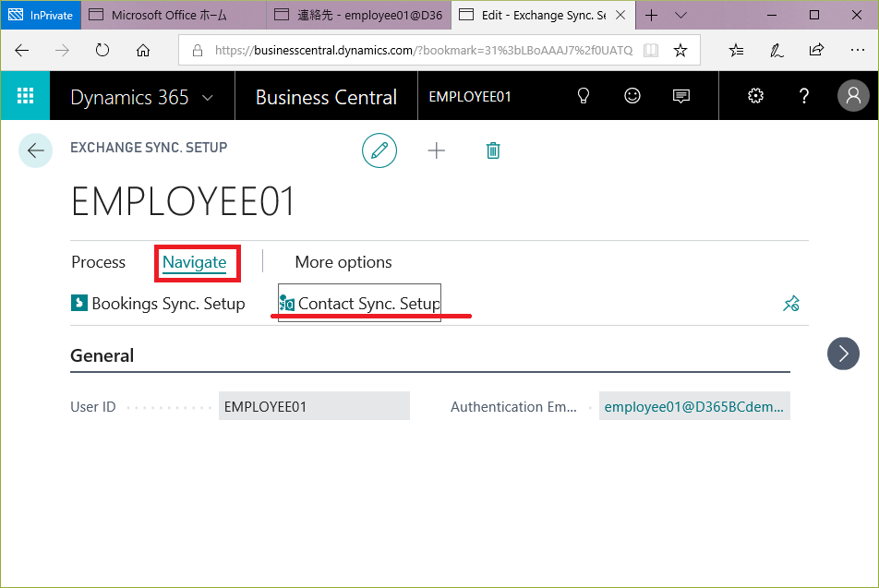Create new record with plus icon
Image resolution: width=879 pixels, height=588 pixels.
[436, 150]
